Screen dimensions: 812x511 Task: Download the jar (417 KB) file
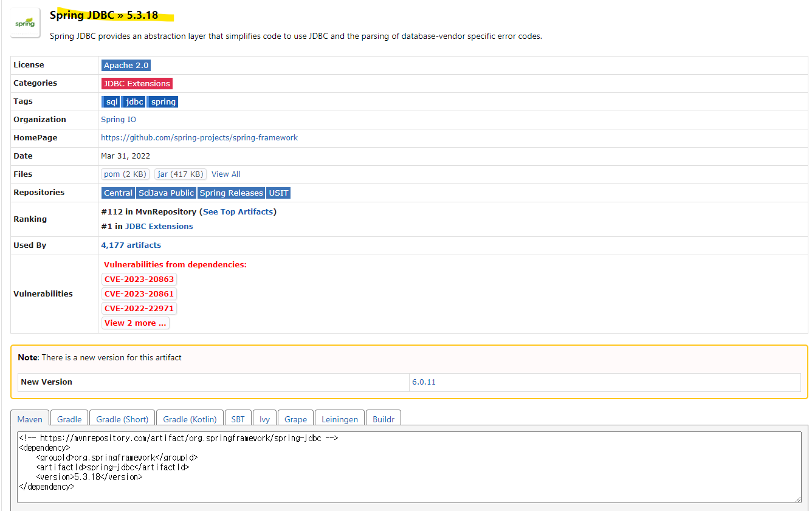[181, 174]
